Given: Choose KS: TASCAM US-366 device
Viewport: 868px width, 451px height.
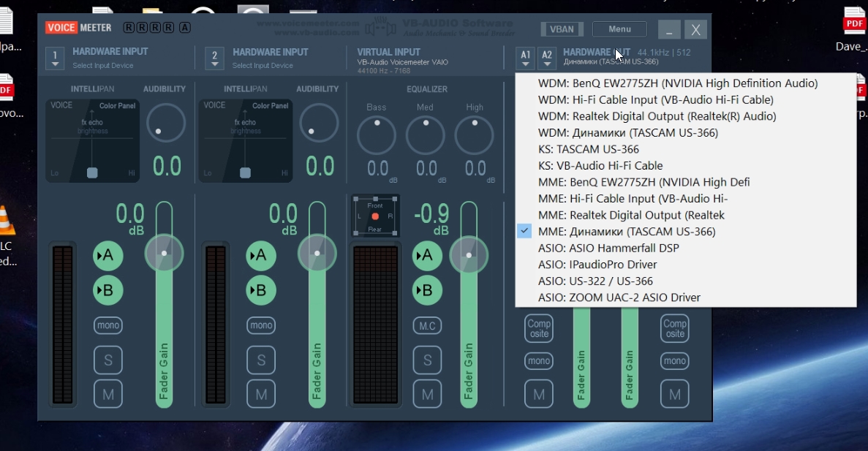Looking at the screenshot, I should tap(685, 149).
